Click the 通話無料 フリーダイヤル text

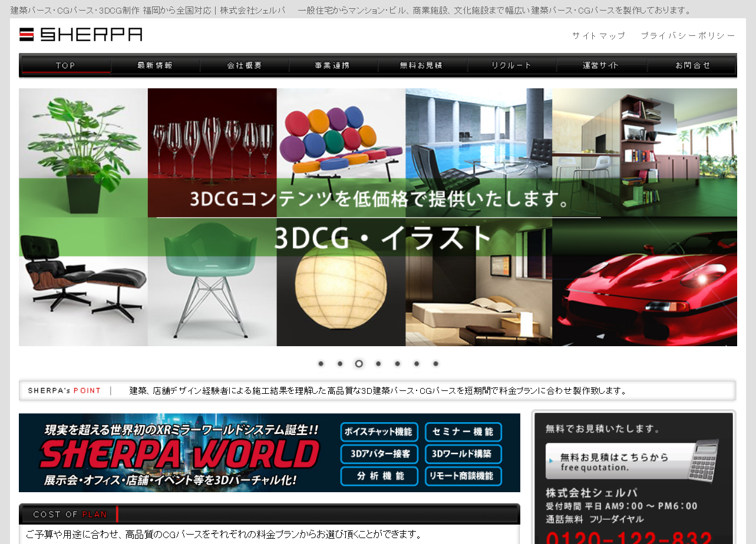(595, 519)
